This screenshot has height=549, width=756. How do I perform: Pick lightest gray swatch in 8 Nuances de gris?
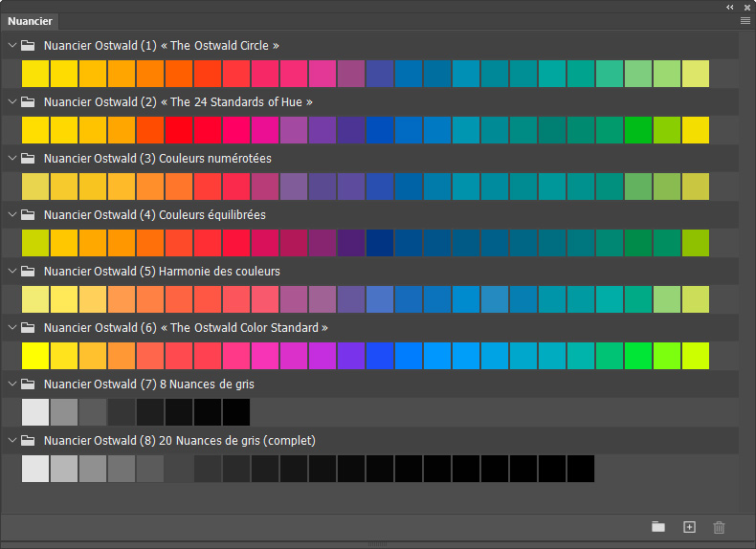tap(35, 411)
